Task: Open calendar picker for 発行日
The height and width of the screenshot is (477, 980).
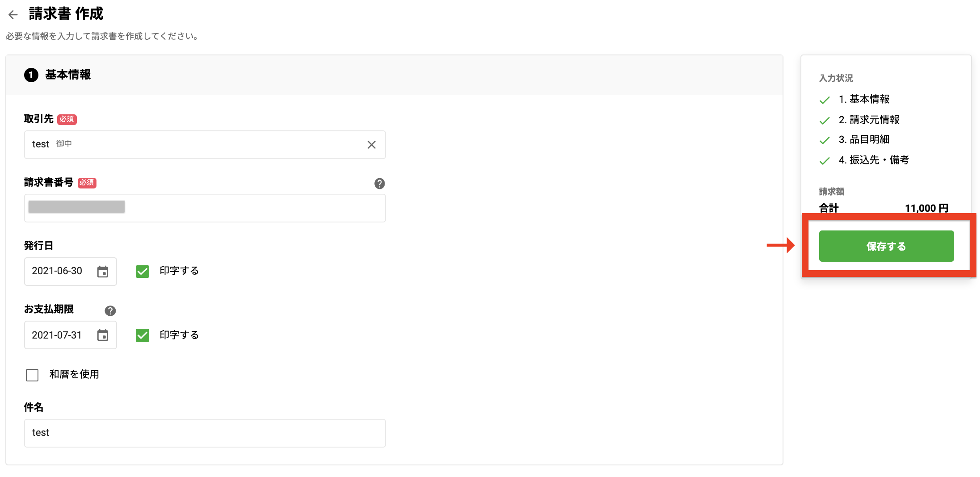Action: (x=103, y=272)
